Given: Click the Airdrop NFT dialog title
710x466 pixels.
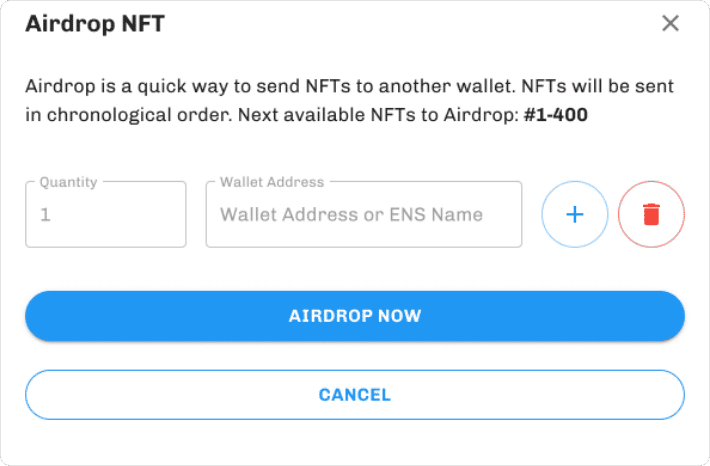Looking at the screenshot, I should click(x=95, y=24).
